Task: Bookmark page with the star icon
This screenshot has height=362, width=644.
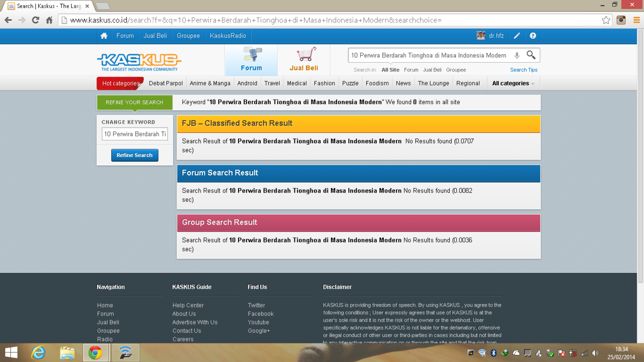Action: coord(606,20)
